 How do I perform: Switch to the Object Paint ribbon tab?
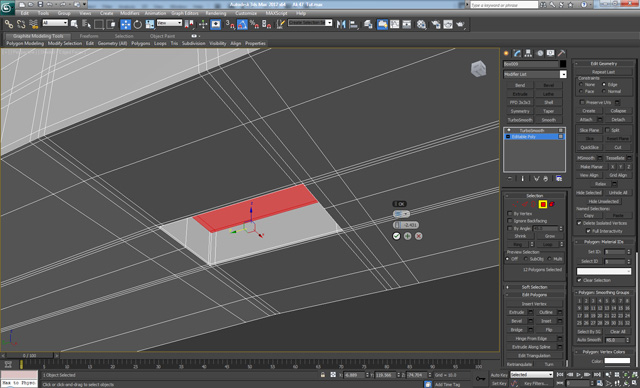point(162,36)
